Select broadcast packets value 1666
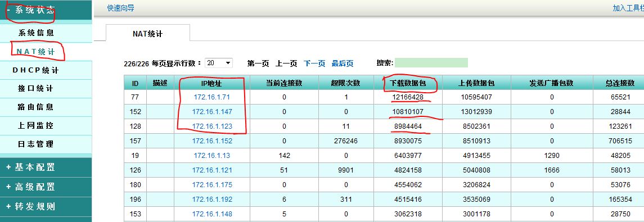The height and width of the screenshot is (222, 644). tap(552, 170)
